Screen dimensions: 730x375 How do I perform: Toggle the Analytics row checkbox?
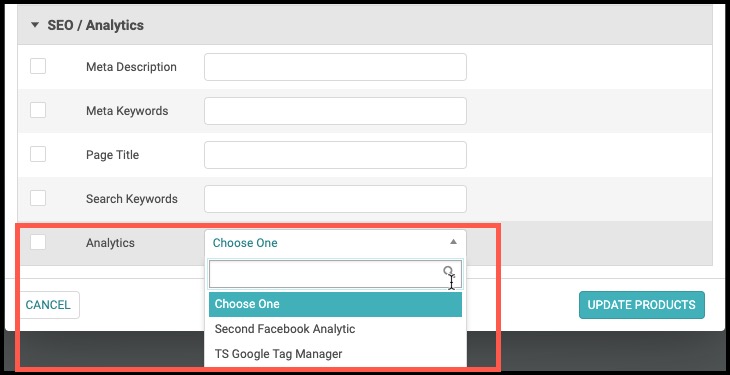tap(38, 242)
